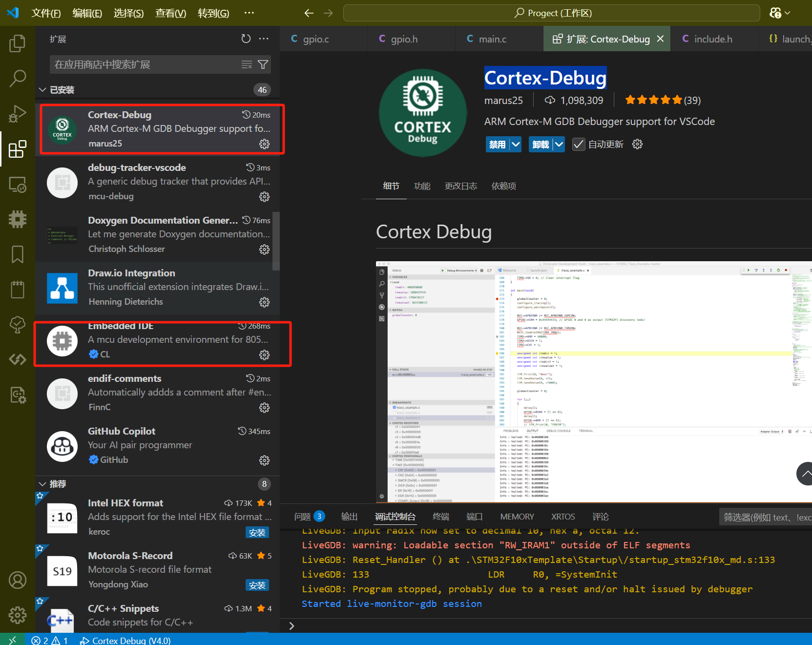Image resolution: width=812 pixels, height=645 pixels.
Task: Open the title bar overflow menu
Action: 249,13
